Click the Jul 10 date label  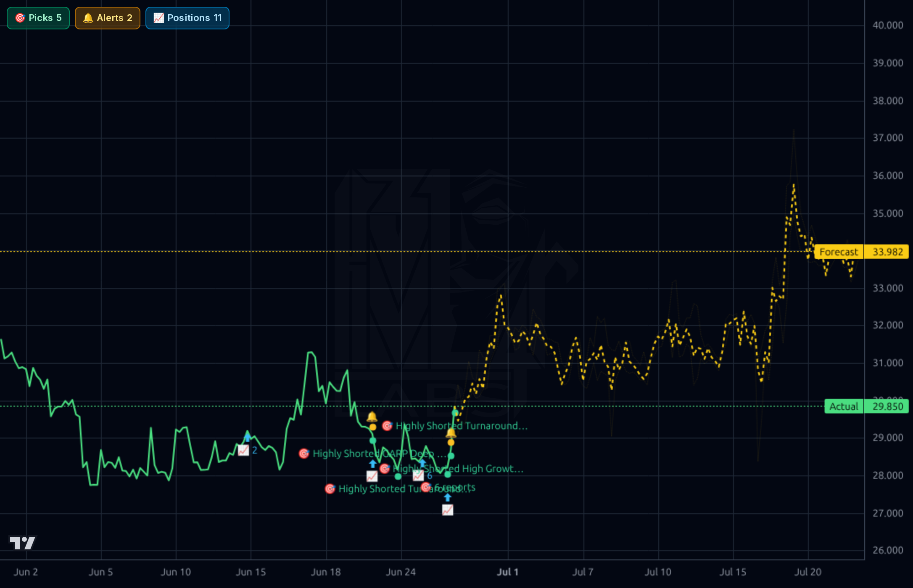coord(658,572)
